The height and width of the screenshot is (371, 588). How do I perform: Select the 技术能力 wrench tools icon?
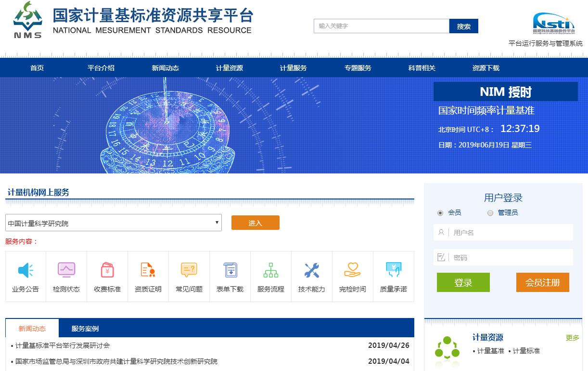click(312, 270)
